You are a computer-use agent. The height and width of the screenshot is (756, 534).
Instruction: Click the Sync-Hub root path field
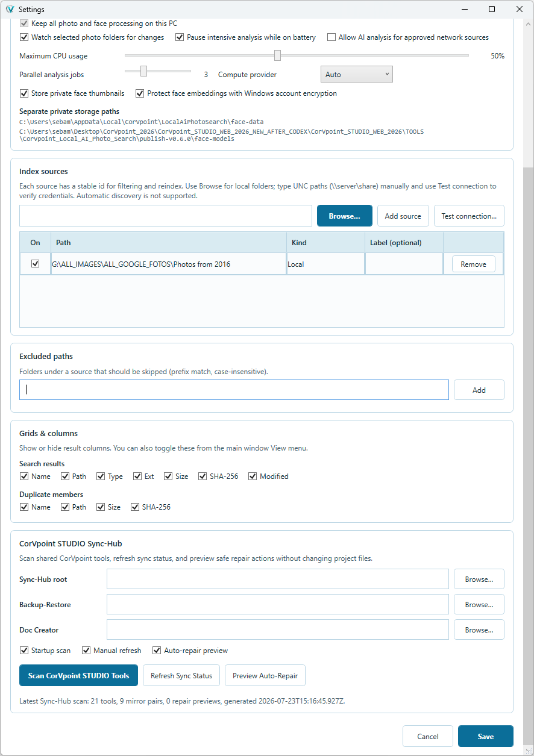tap(278, 579)
